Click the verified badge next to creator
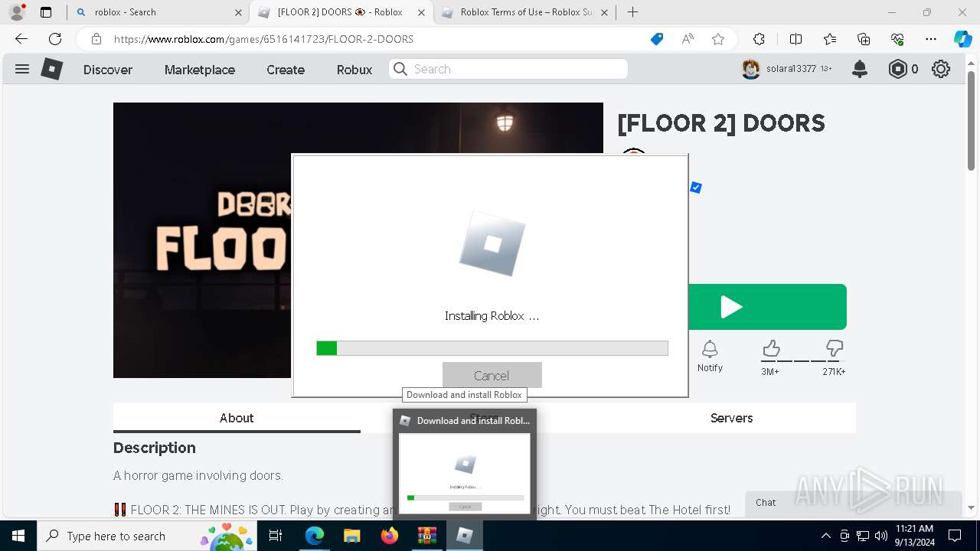This screenshot has height=551, width=980. tap(696, 187)
